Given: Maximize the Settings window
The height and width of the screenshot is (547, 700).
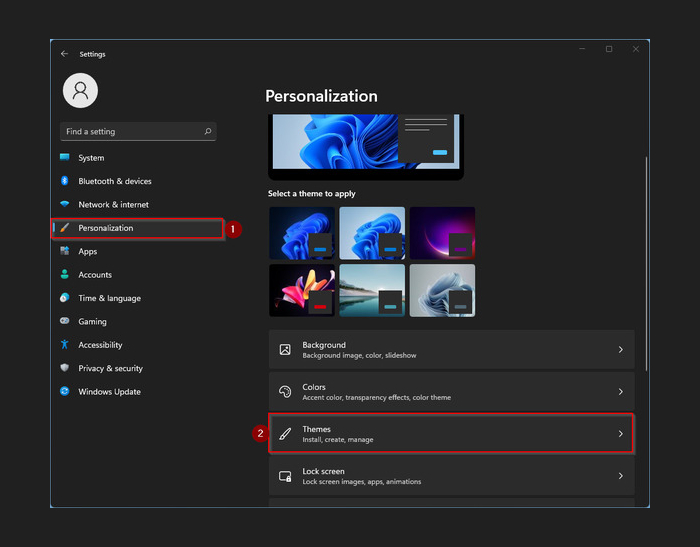Looking at the screenshot, I should 609,49.
